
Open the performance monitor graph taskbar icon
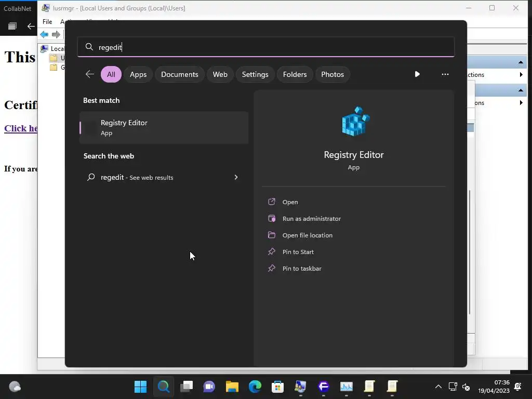coord(347,387)
